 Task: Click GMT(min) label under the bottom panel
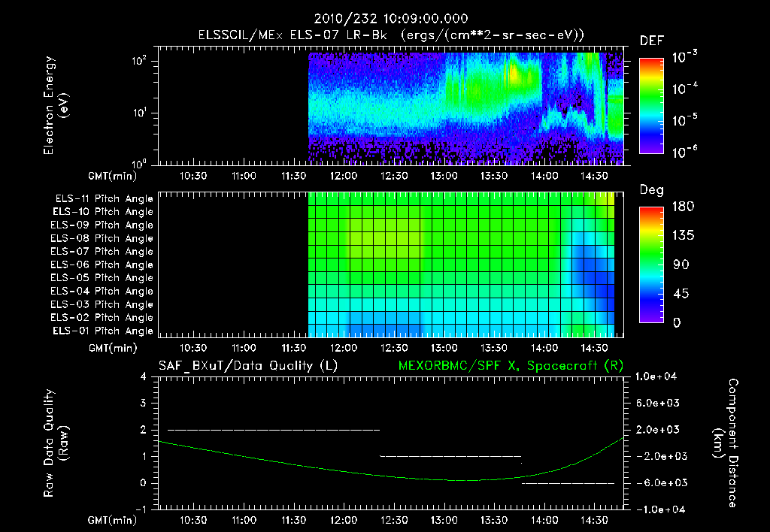pyautogui.click(x=113, y=520)
